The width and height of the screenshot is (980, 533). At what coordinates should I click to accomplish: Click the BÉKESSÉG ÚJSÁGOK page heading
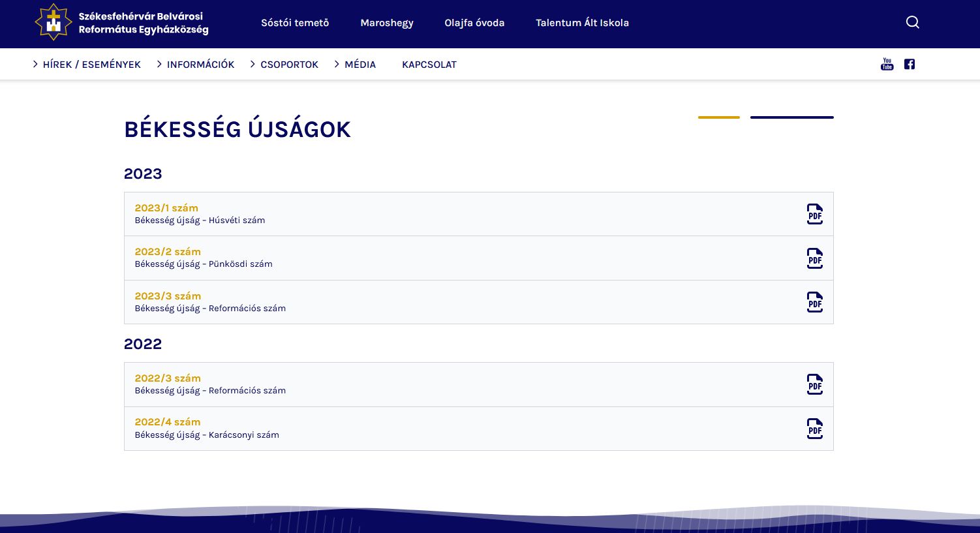pos(237,129)
